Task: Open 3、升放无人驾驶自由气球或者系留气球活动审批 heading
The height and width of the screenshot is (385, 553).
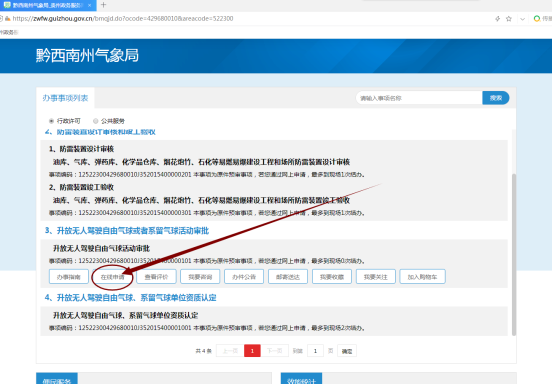Action: (x=127, y=231)
